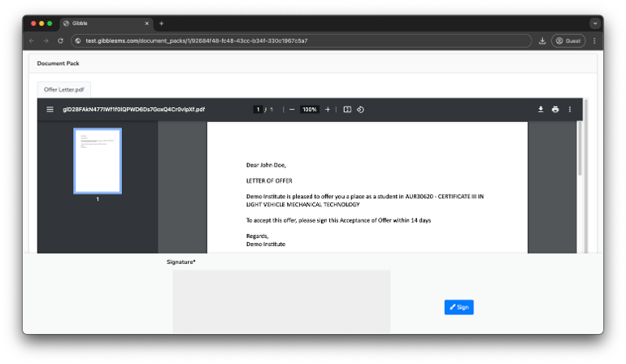Open the Guest profile button
The height and width of the screenshot is (364, 626).
pyautogui.click(x=568, y=41)
